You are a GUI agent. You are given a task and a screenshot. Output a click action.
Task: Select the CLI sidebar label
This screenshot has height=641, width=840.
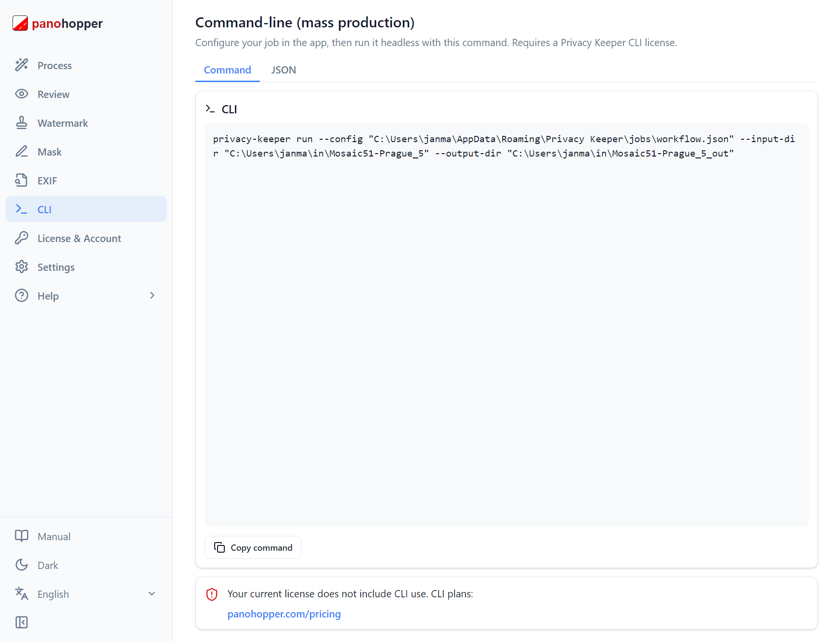pos(44,209)
